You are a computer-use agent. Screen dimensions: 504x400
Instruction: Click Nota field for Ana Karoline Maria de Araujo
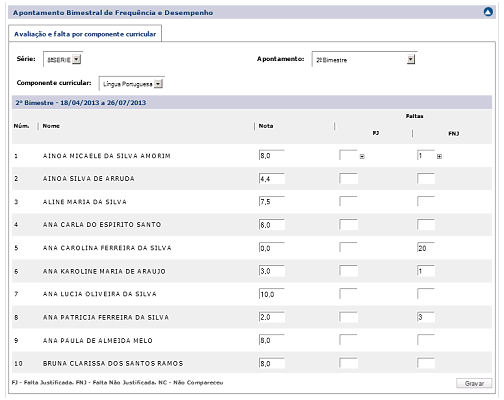(272, 271)
